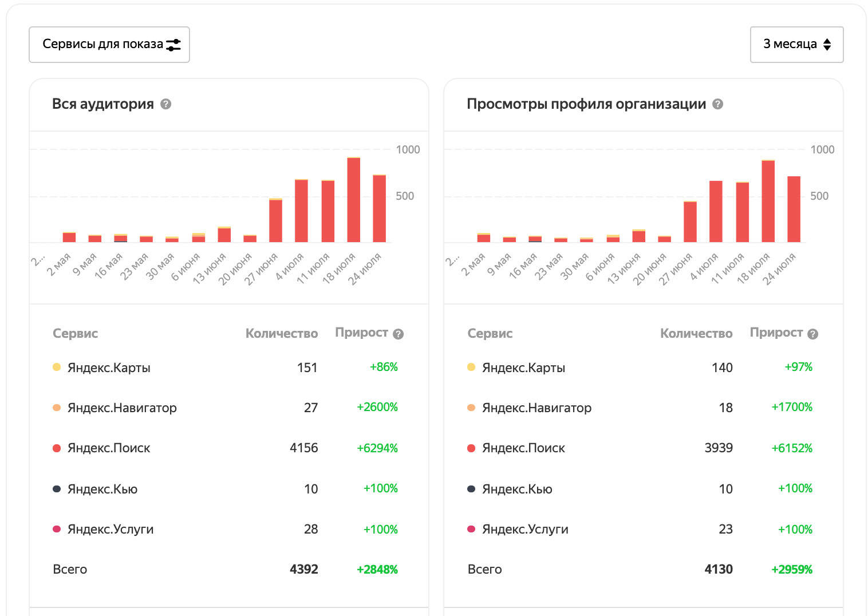
Task: Click the 18 июля bar in audience chart
Action: pyautogui.click(x=354, y=200)
